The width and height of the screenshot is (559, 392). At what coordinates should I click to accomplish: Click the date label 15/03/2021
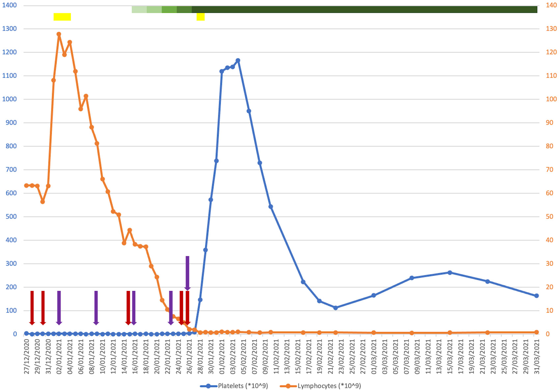click(x=450, y=357)
